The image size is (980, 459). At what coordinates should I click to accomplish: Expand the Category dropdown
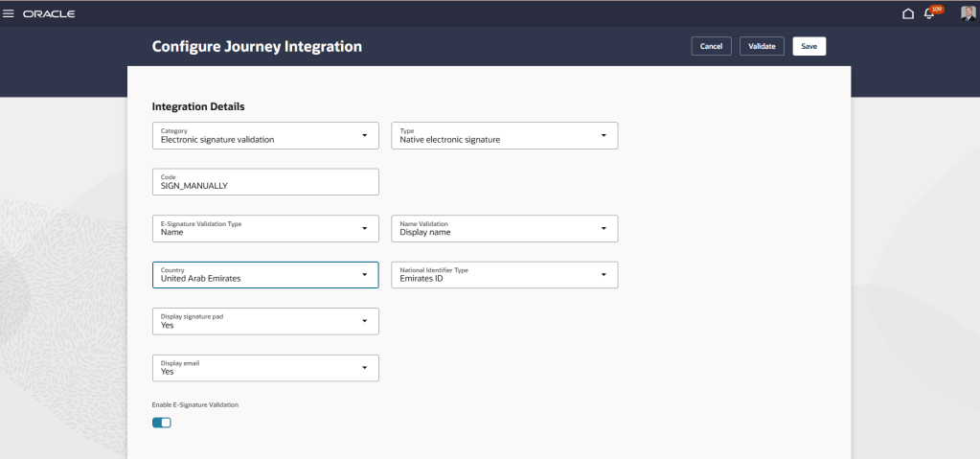(x=364, y=135)
